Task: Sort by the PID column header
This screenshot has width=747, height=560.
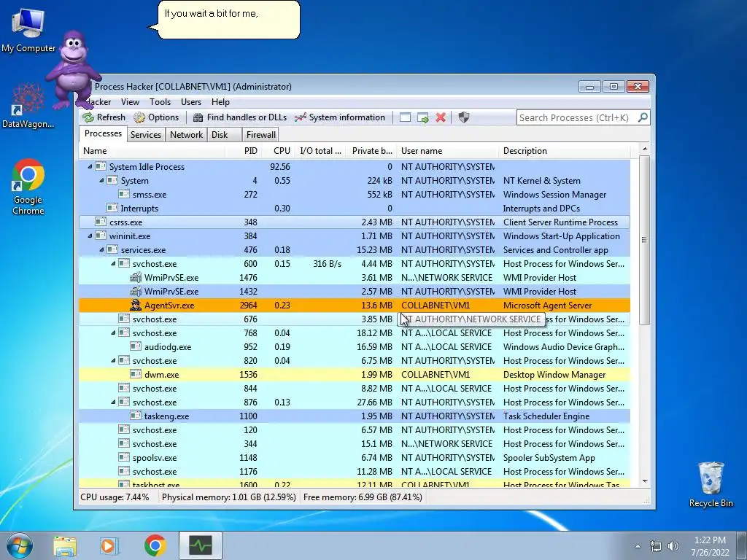Action: tap(243, 151)
